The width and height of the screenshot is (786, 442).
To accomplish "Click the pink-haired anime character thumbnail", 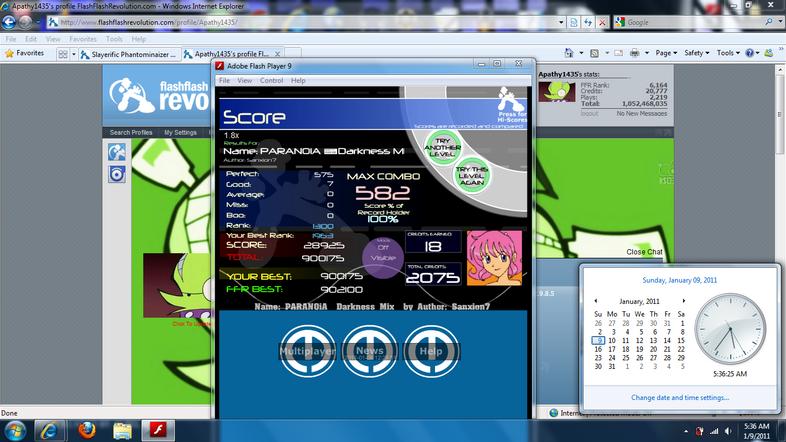I will (x=494, y=258).
